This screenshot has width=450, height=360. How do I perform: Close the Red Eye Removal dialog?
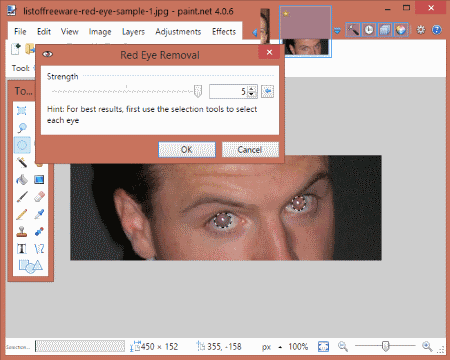[269, 52]
